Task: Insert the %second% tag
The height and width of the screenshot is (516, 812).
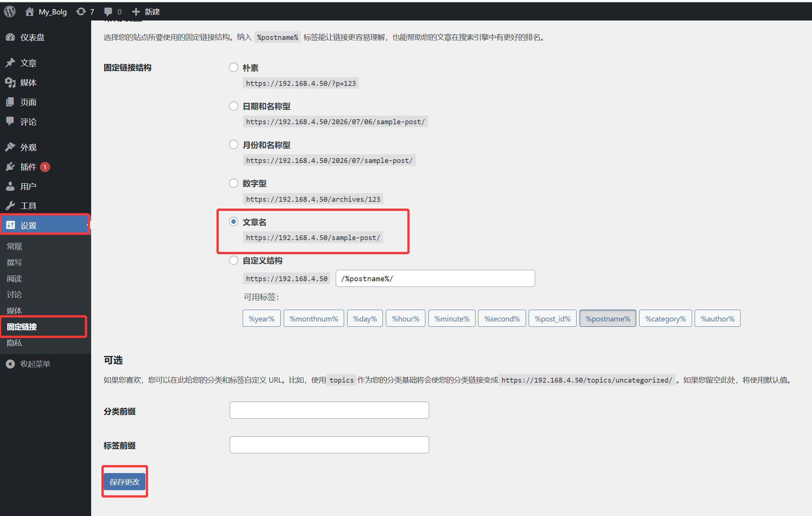Action: pyautogui.click(x=502, y=318)
